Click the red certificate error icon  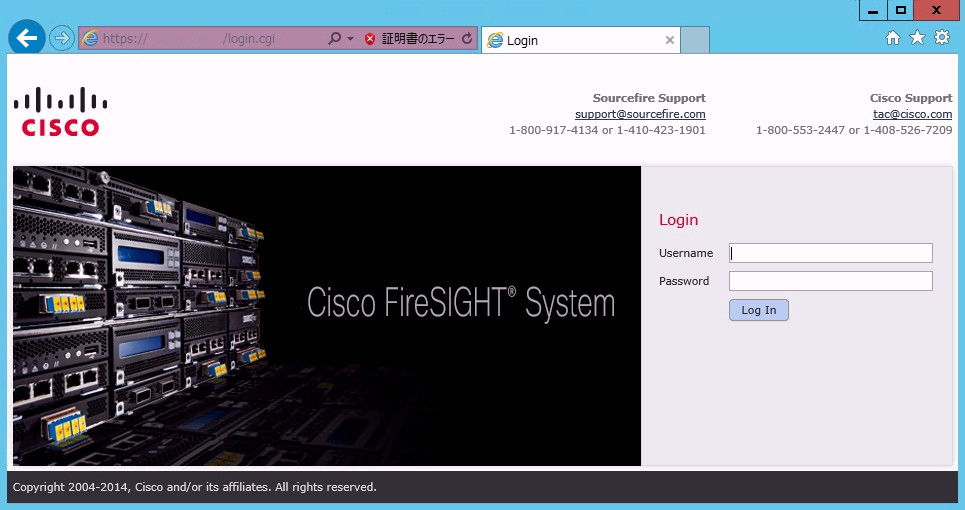point(370,39)
